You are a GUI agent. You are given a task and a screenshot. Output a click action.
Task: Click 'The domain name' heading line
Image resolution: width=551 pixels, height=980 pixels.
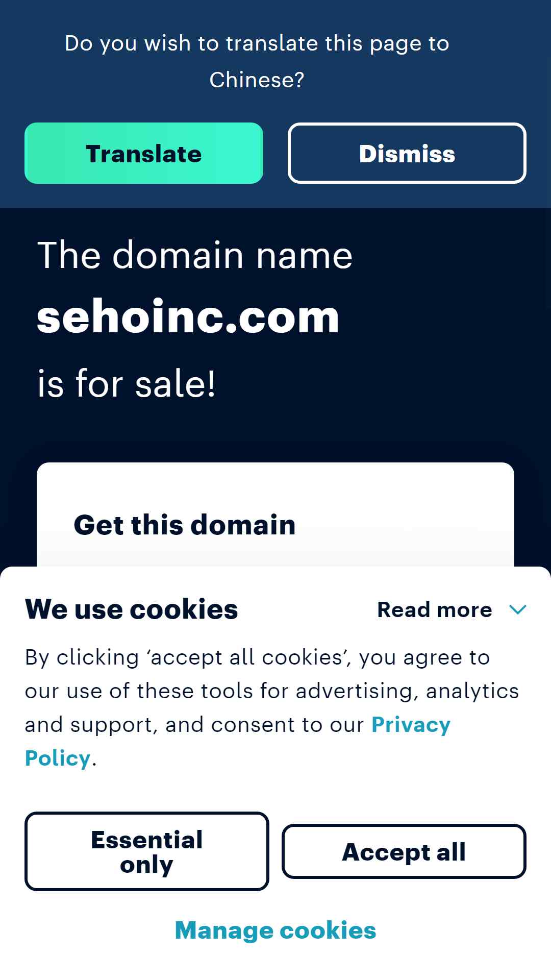tap(195, 255)
